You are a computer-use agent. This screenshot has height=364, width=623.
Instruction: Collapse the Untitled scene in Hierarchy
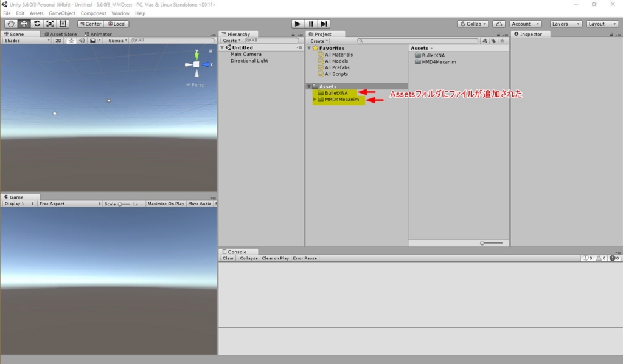point(222,47)
